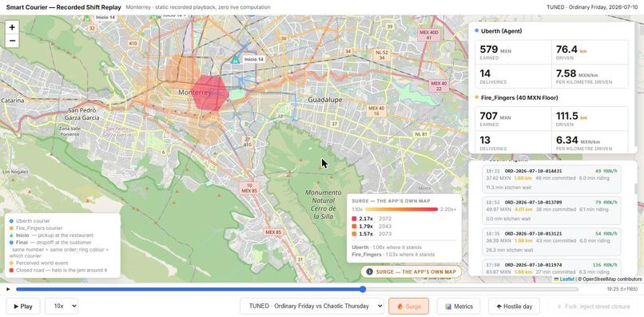Click the Guadalupe map label
The image size is (644, 317).
325,100
